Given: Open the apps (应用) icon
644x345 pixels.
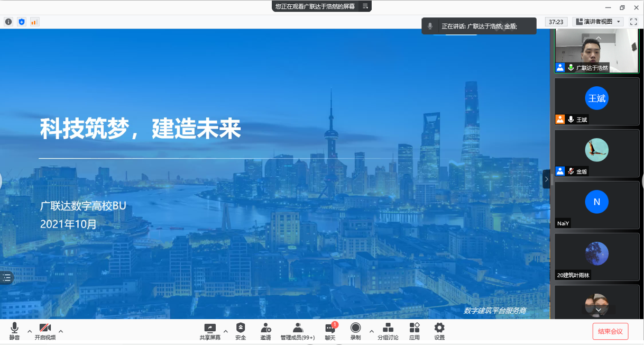Looking at the screenshot, I should pos(414,331).
